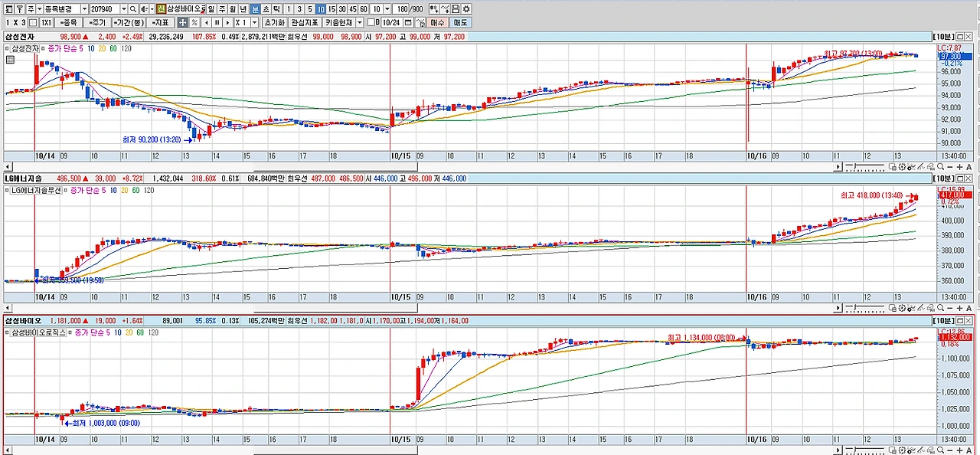Click the stock search magnifier icon
This screenshot has height=455, width=980.
tap(132, 8)
